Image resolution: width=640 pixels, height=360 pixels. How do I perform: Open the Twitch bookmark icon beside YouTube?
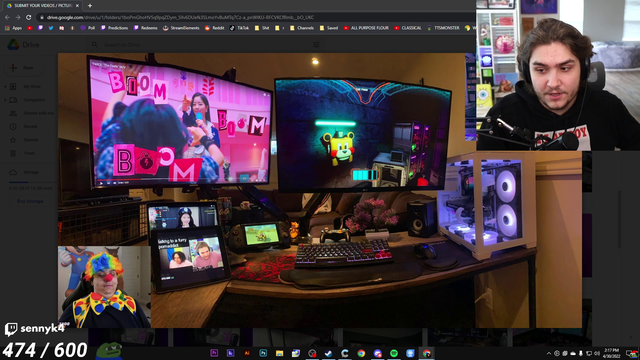(40, 28)
